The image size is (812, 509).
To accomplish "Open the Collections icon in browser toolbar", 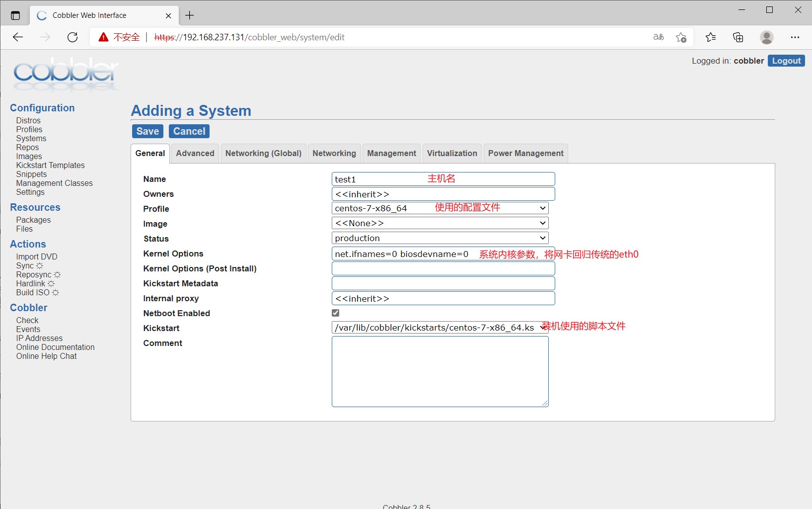I will click(738, 37).
